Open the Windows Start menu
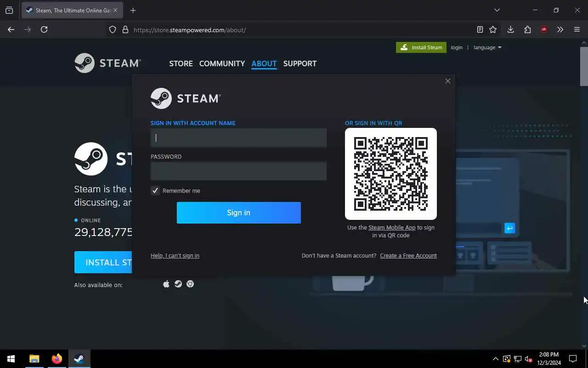Screen dimensions: 588x368 click(11, 359)
